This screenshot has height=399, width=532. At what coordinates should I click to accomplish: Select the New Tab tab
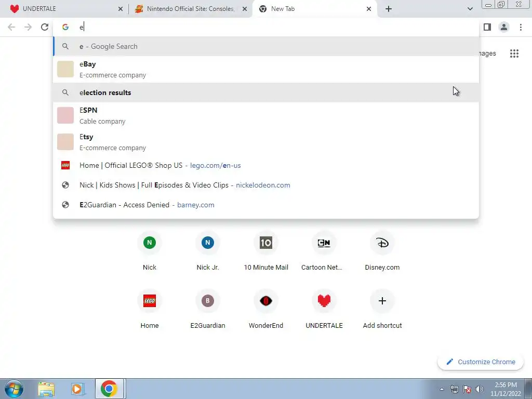point(315,9)
